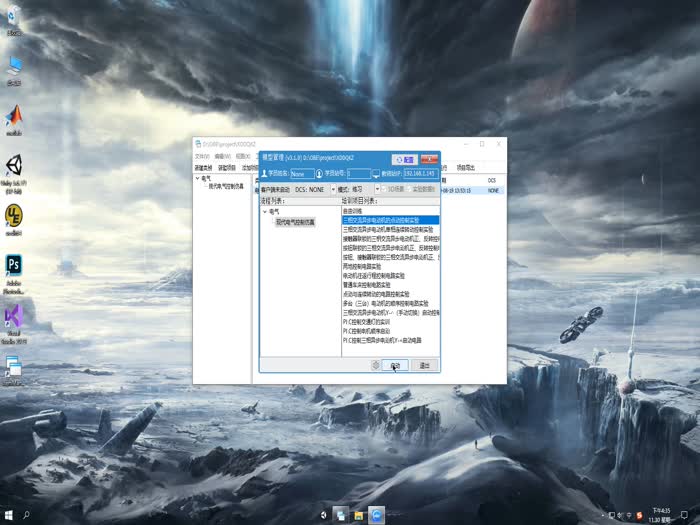This screenshot has height=525, width=700.
Task: Click the gear icon beside the 启动 button
Action: point(375,365)
